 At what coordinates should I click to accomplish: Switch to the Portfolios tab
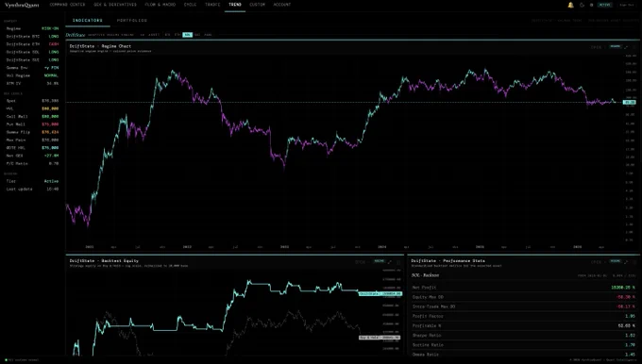pyautogui.click(x=132, y=20)
